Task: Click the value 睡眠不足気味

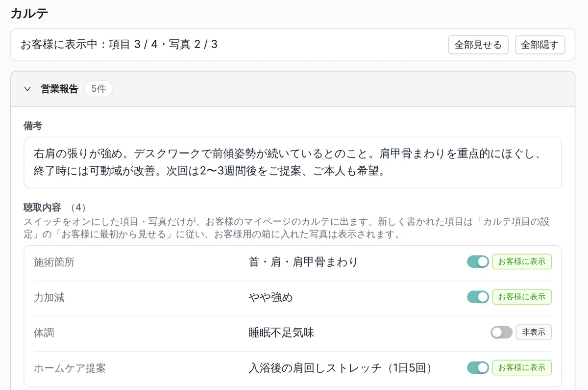Action: point(281,333)
